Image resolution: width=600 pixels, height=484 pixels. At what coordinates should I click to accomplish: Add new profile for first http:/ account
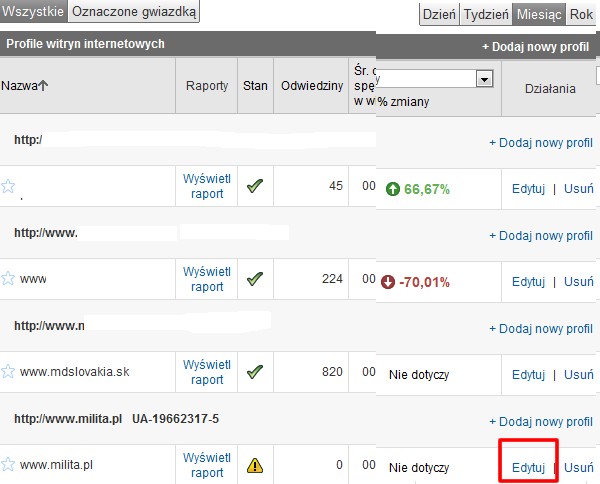tap(541, 143)
